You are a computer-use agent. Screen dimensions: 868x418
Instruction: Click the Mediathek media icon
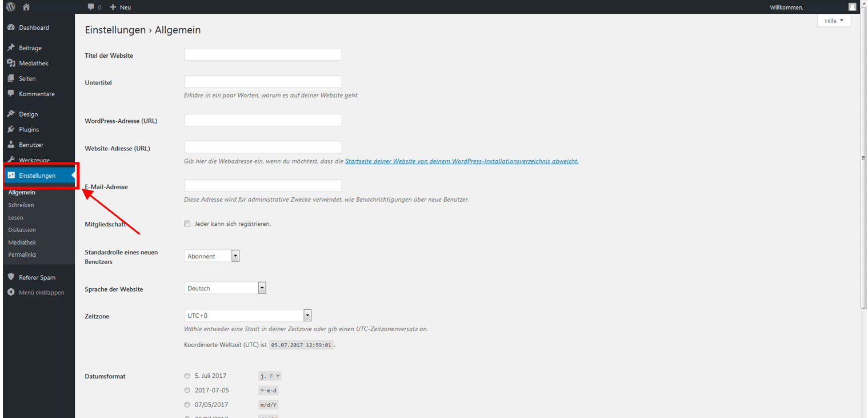tap(11, 63)
